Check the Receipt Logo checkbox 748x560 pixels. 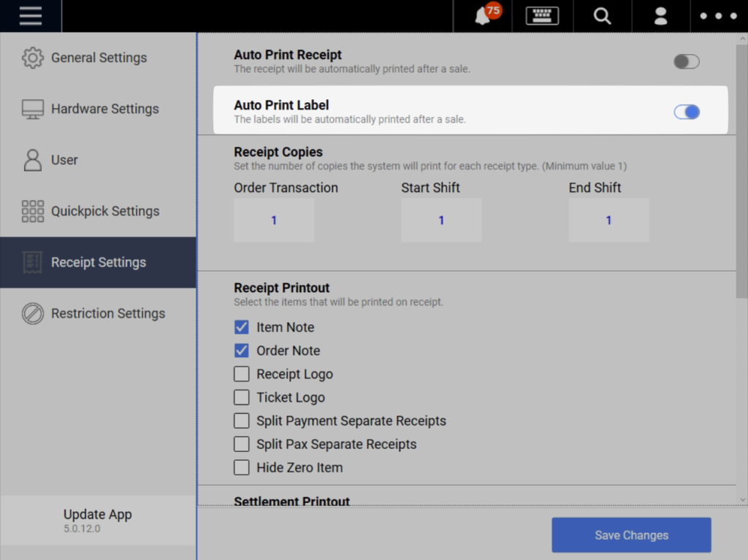(x=242, y=374)
